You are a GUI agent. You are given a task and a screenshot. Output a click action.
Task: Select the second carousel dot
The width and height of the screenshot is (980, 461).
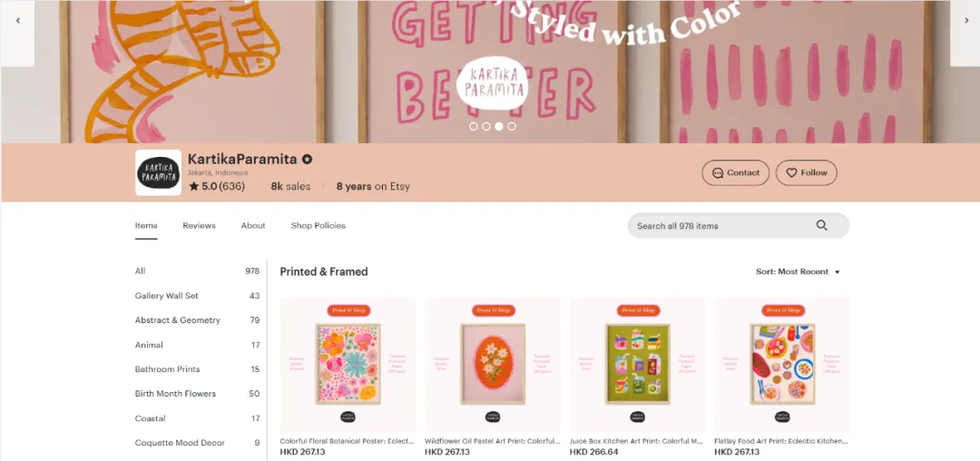pos(486,126)
